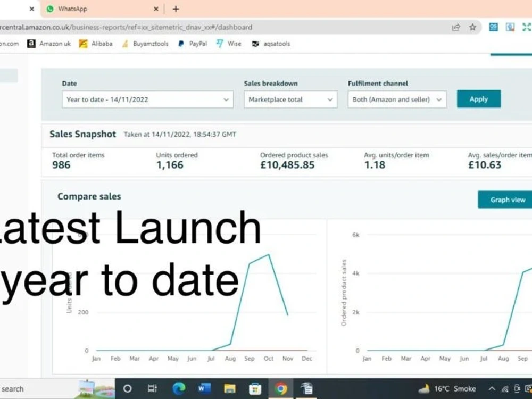Screen dimensions: 532x399
Task: Expand the Fulfilment channel dropdown
Action: [x=397, y=99]
